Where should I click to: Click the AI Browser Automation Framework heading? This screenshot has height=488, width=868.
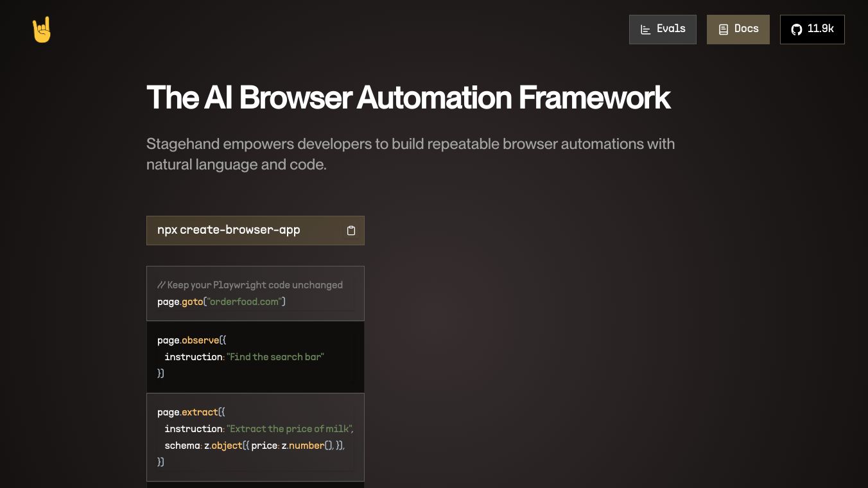408,98
